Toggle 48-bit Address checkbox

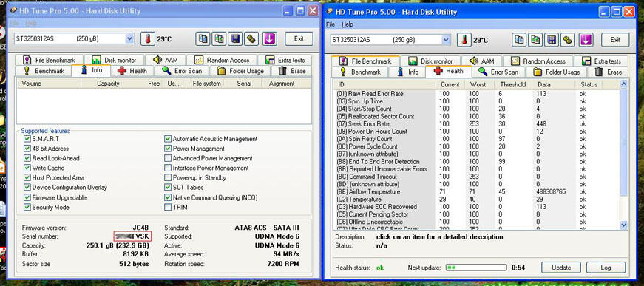click(x=27, y=149)
